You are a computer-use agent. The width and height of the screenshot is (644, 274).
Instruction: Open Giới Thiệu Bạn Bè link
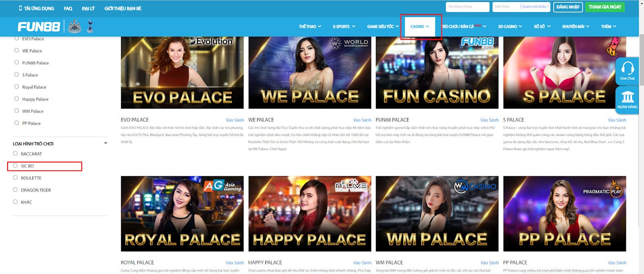[x=123, y=8]
